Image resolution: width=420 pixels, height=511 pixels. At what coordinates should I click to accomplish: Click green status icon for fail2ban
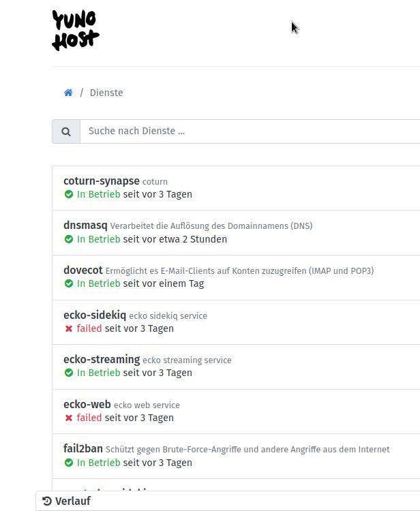69,463
